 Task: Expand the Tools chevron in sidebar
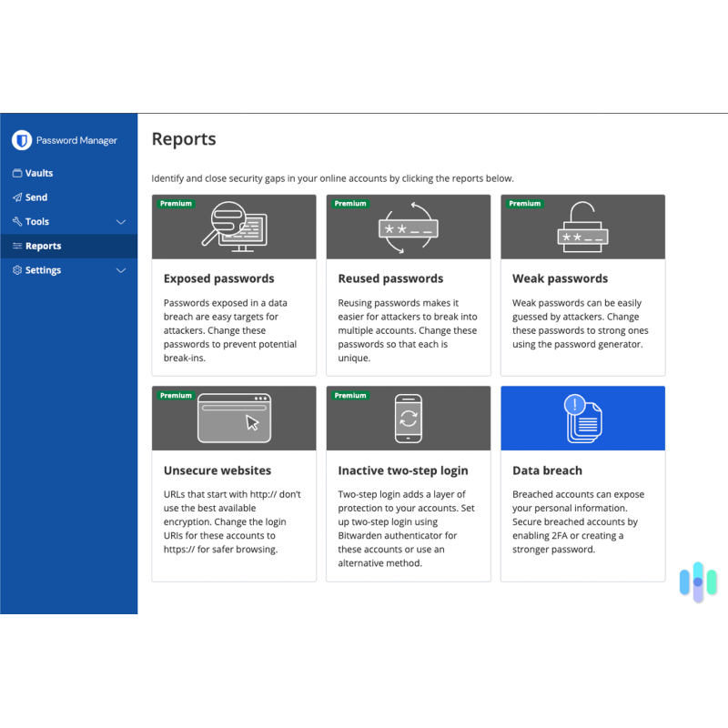point(121,222)
